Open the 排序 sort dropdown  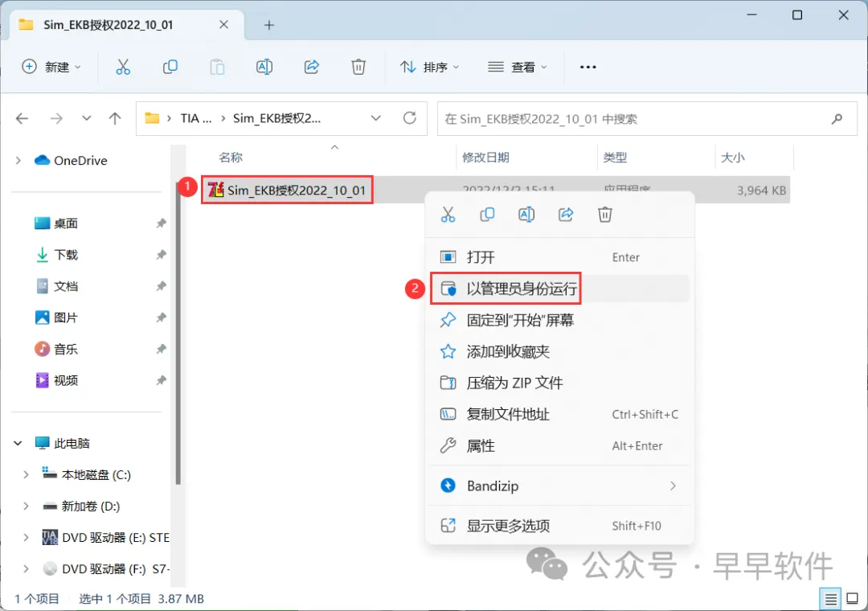tap(429, 67)
